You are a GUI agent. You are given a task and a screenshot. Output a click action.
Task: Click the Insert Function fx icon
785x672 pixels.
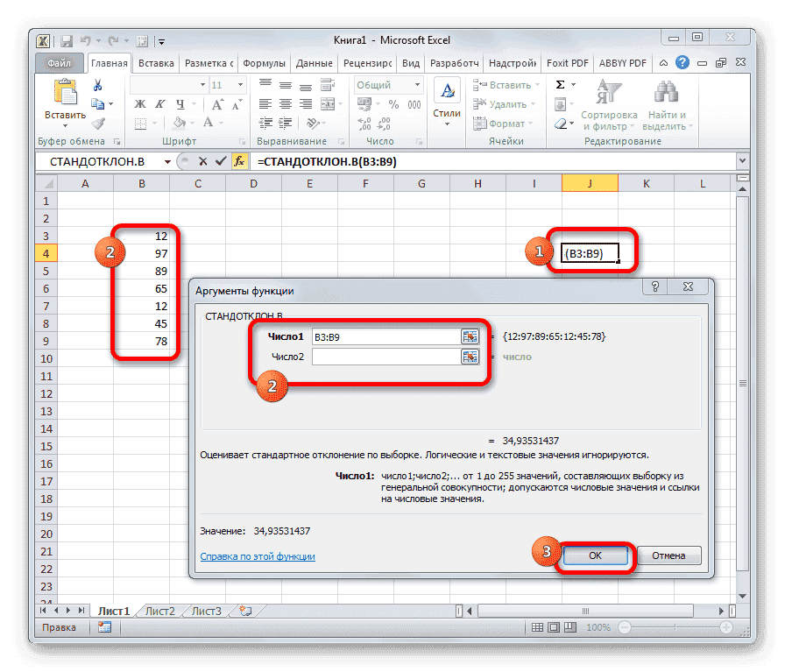pyautogui.click(x=240, y=161)
